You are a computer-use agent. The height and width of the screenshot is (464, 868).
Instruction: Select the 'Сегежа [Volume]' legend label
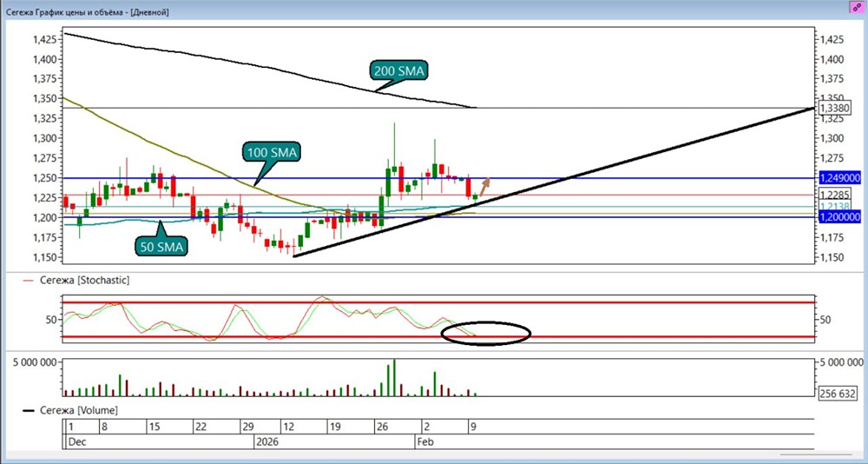[69, 411]
